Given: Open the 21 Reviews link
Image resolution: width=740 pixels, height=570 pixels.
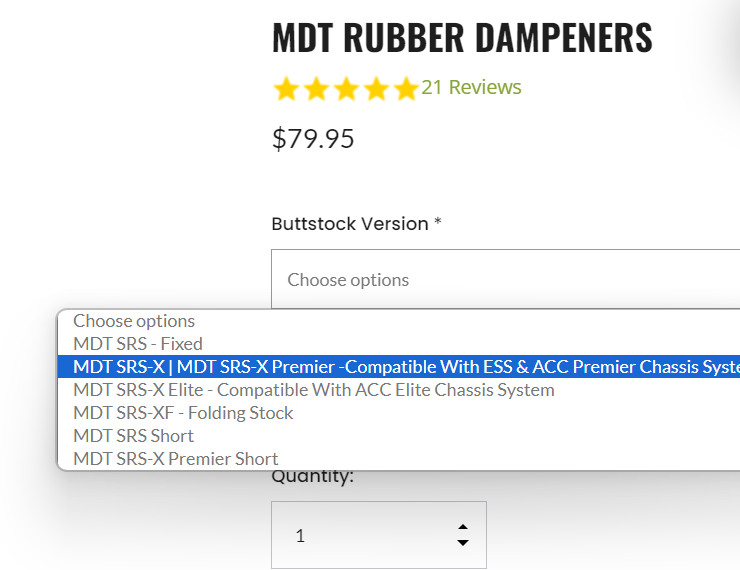Looking at the screenshot, I should 471,88.
